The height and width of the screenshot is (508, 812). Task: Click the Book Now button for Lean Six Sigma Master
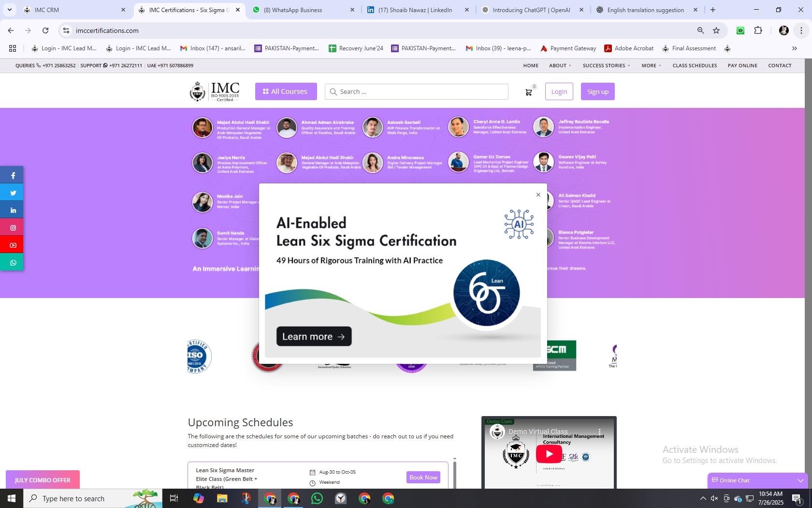tap(423, 478)
